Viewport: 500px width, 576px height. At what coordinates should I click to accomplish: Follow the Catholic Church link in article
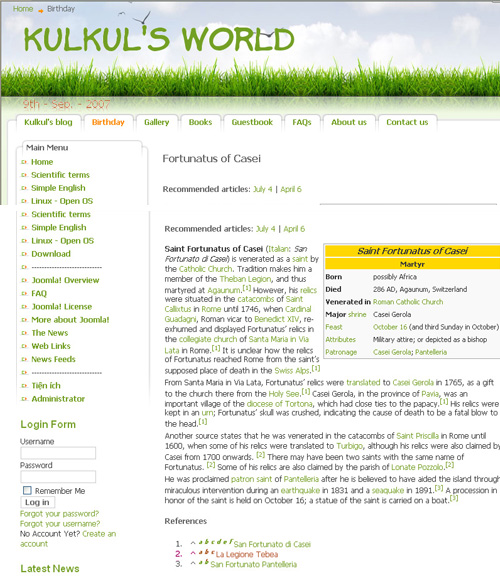tap(205, 269)
